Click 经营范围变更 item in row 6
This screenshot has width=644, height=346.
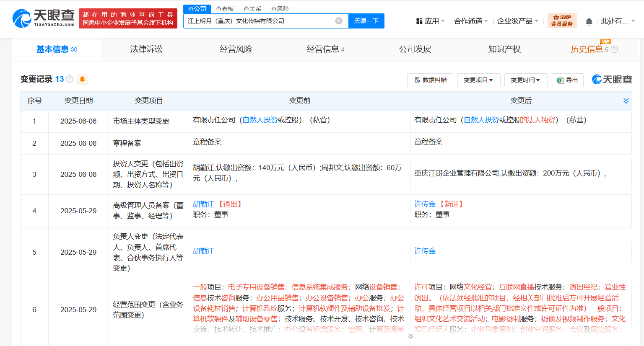(148, 310)
